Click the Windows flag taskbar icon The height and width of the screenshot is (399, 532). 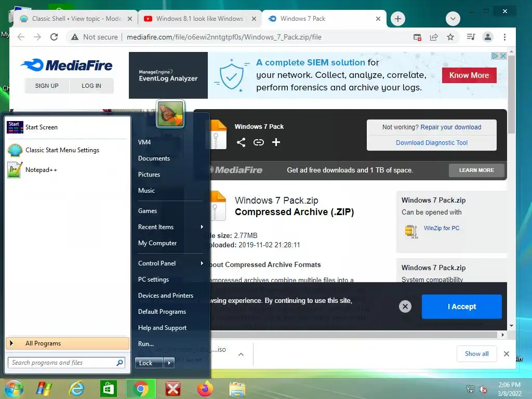(x=45, y=389)
